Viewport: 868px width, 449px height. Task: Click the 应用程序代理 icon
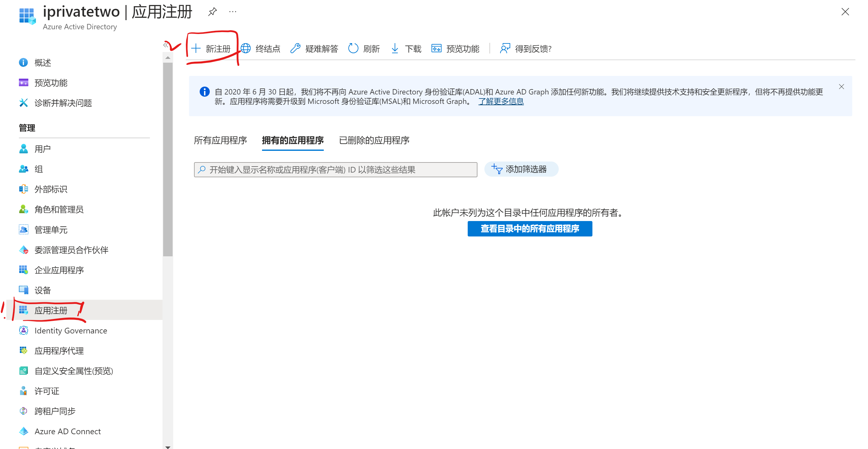point(24,351)
